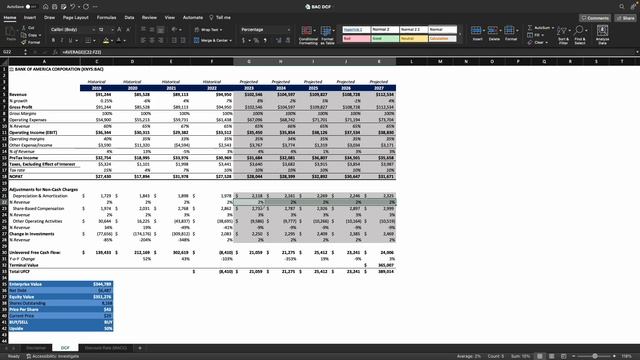Apply font color A swatch

119,40
